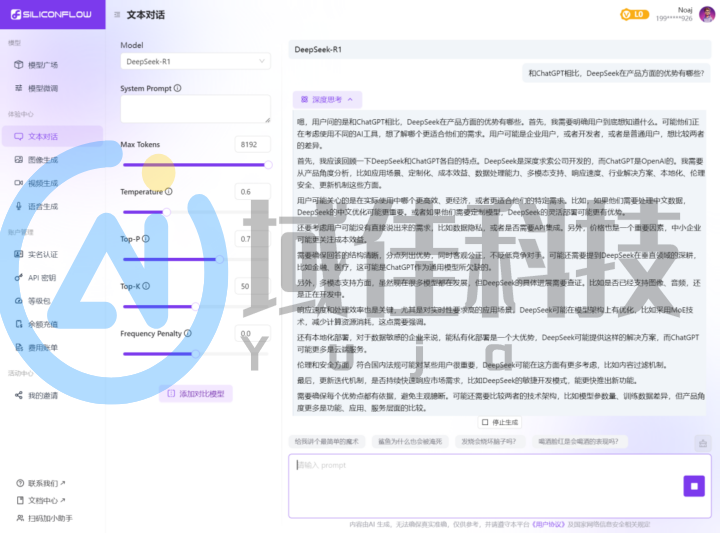Click the Top-K info icon
Viewport: 720px width, 533px height.
146,286
